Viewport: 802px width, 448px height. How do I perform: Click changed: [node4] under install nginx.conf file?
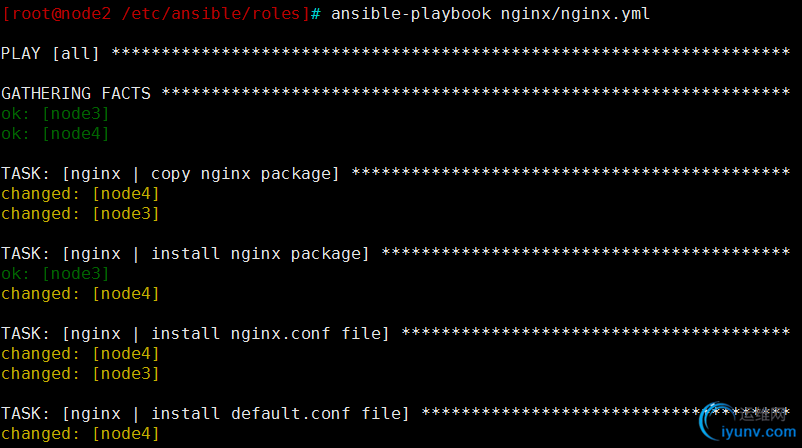[80, 354]
